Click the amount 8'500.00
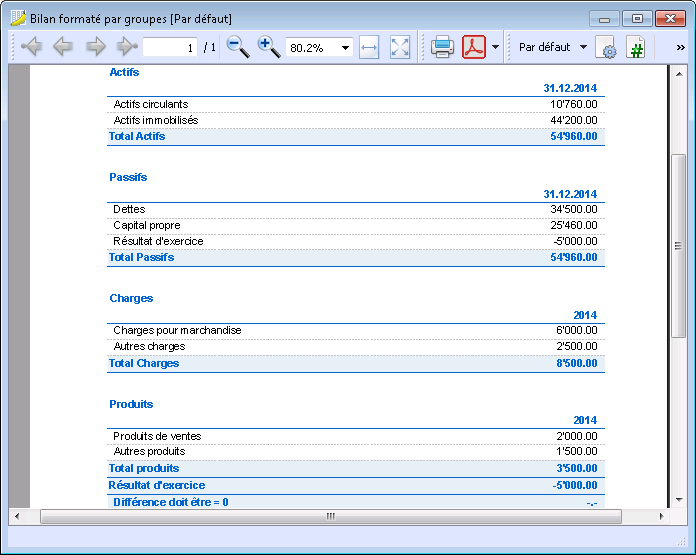 click(x=577, y=363)
